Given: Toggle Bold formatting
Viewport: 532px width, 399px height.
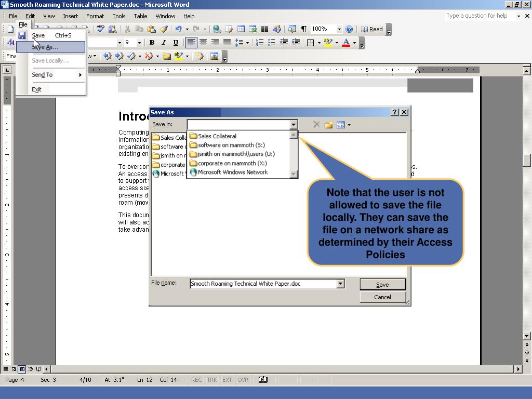Looking at the screenshot, I should click(x=152, y=43).
